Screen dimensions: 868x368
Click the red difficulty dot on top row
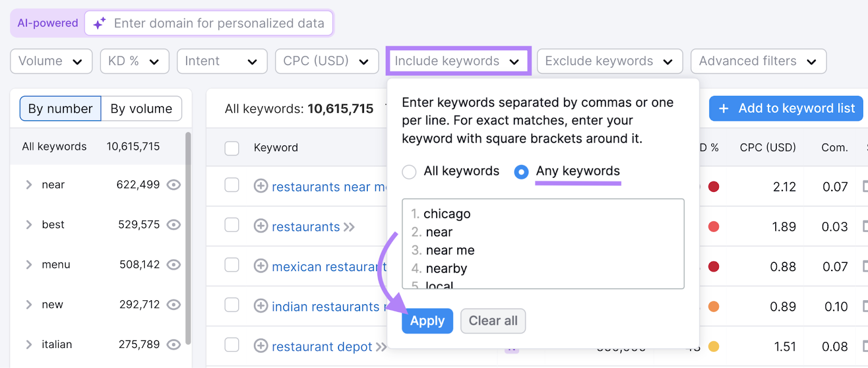click(x=714, y=186)
